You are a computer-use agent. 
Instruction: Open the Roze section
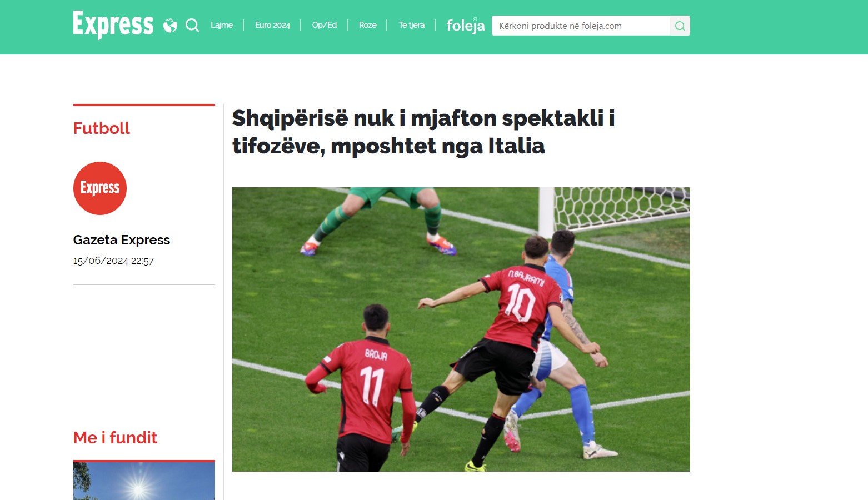pyautogui.click(x=368, y=25)
